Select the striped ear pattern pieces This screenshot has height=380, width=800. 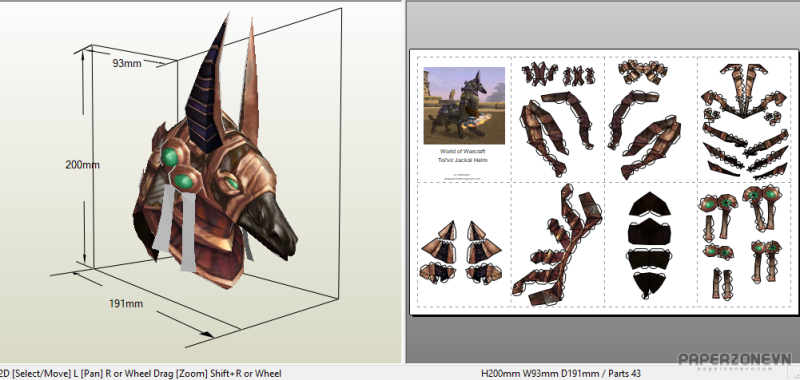tap(461, 251)
